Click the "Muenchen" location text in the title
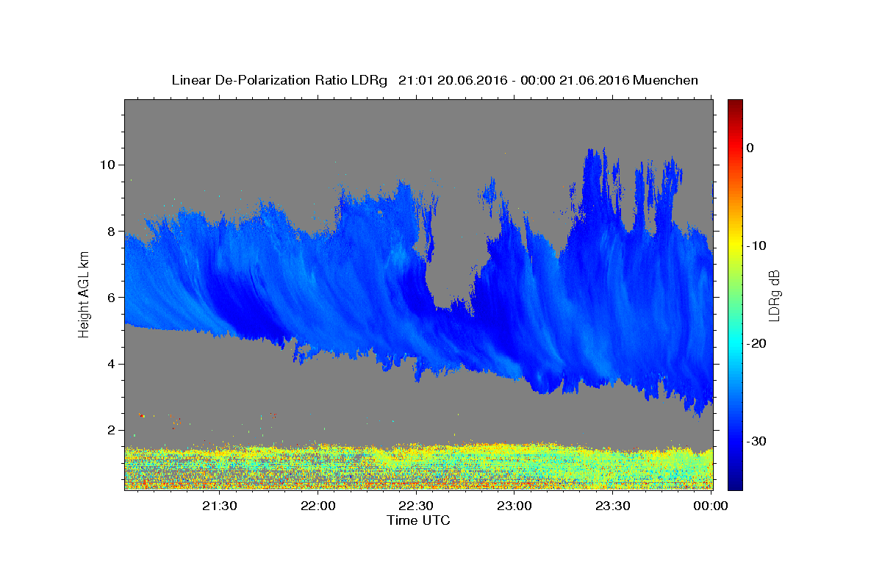The image size is (882, 588). tap(665, 80)
